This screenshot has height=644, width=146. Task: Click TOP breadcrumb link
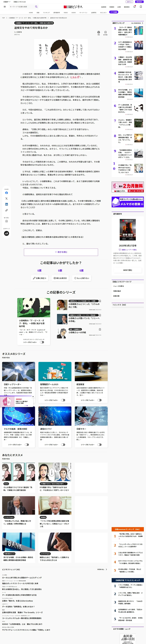point(4,18)
